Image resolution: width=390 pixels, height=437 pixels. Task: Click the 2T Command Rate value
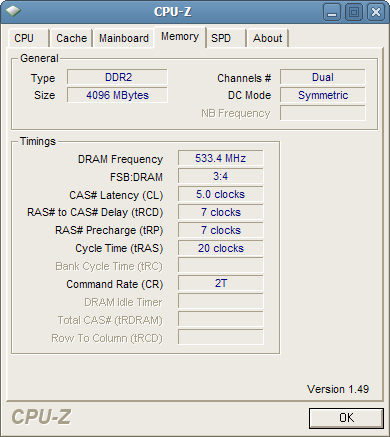pyautogui.click(x=220, y=283)
